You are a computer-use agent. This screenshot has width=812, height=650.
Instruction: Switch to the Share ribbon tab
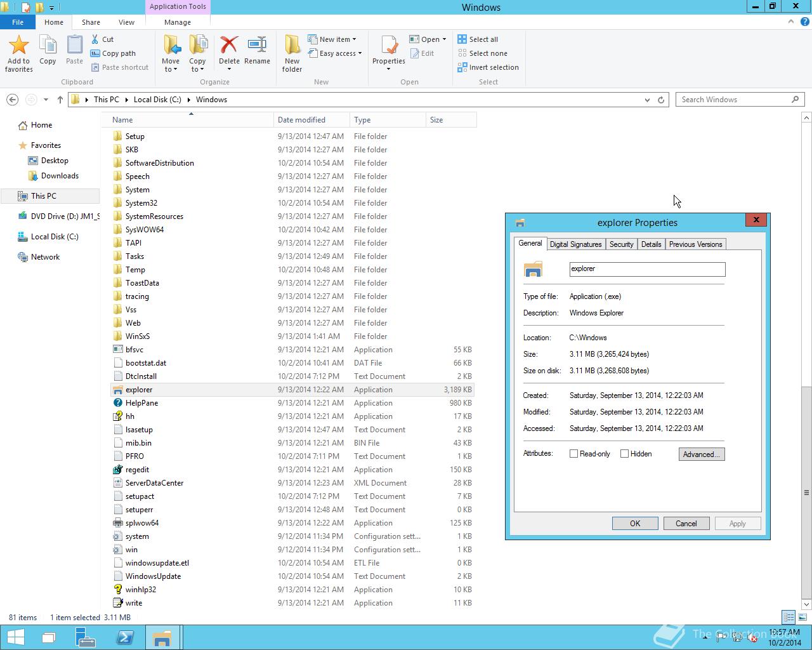[x=91, y=22]
